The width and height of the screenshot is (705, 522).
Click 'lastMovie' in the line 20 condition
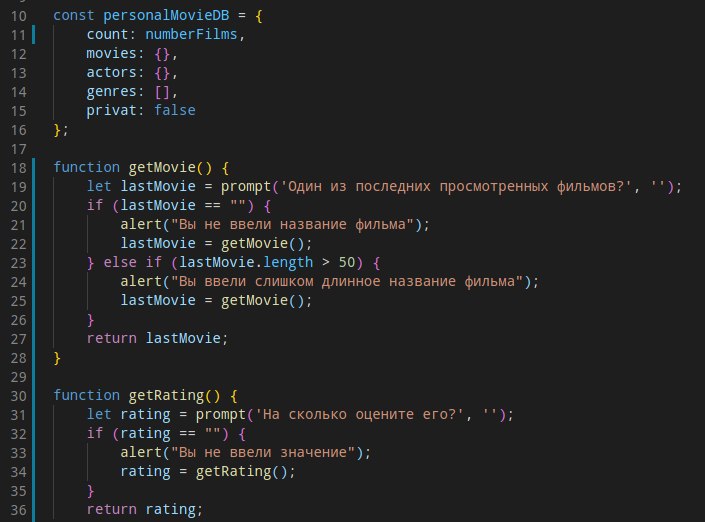click(158, 205)
